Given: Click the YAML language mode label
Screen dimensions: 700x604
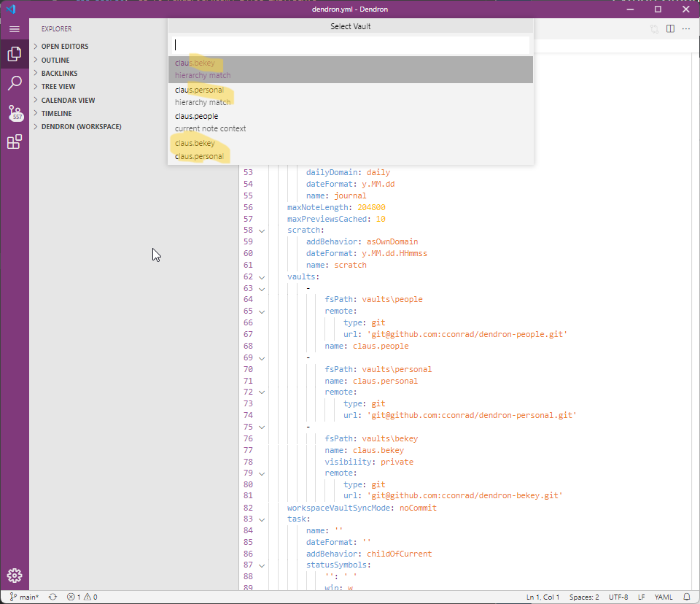Looking at the screenshot, I should [x=664, y=597].
